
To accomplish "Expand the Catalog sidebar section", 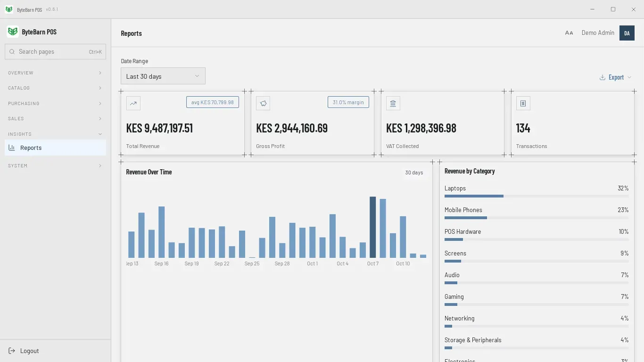I will click(55, 88).
